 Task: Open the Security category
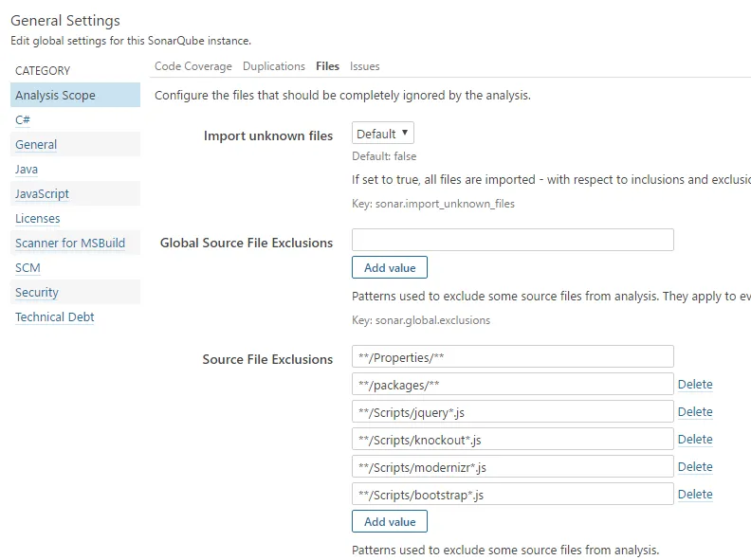point(37,293)
